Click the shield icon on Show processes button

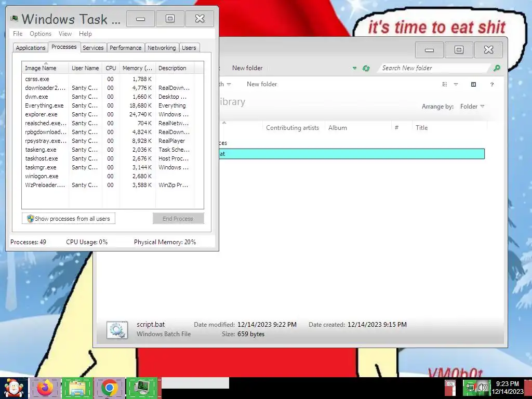click(31, 219)
